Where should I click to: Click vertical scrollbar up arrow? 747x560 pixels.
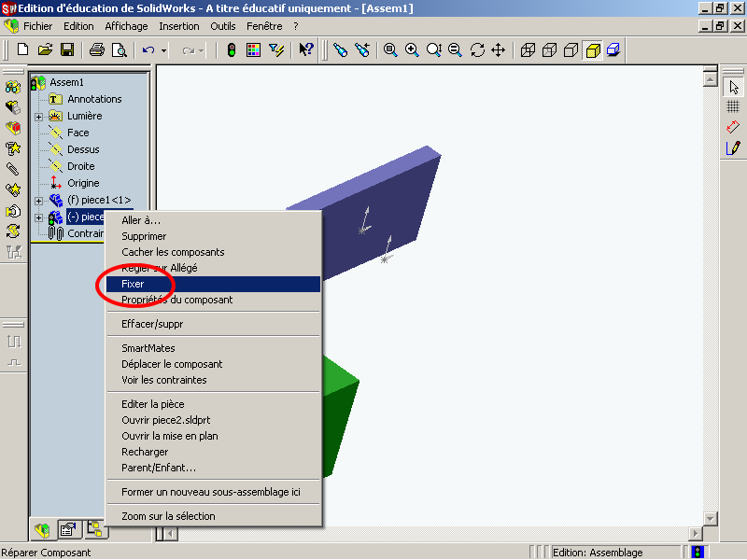(x=710, y=79)
